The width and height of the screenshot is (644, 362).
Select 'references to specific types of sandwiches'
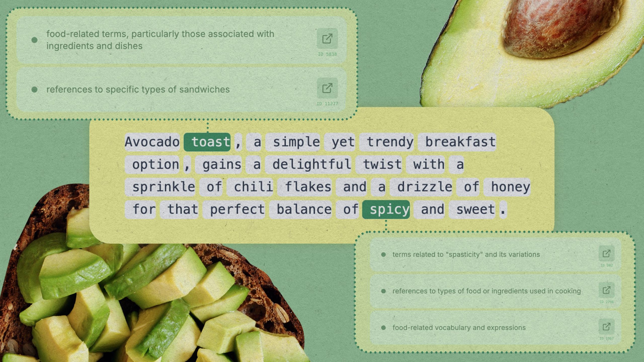tap(138, 89)
